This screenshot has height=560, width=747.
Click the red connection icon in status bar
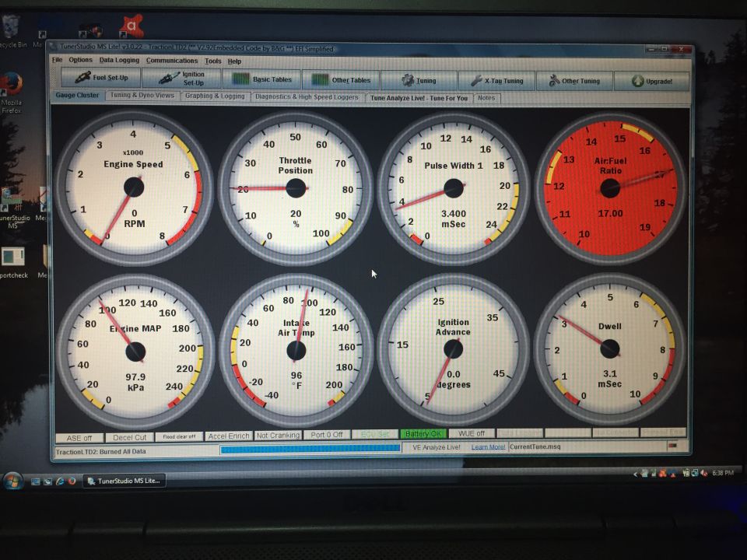[x=672, y=446]
